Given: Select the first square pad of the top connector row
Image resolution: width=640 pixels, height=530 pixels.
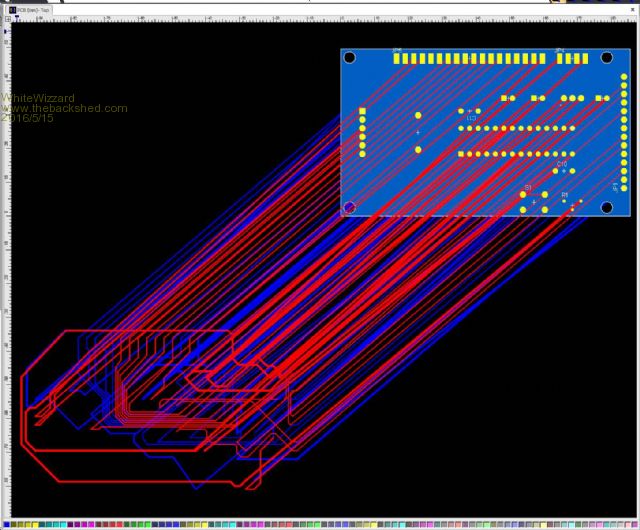Looking at the screenshot, I should click(397, 59).
